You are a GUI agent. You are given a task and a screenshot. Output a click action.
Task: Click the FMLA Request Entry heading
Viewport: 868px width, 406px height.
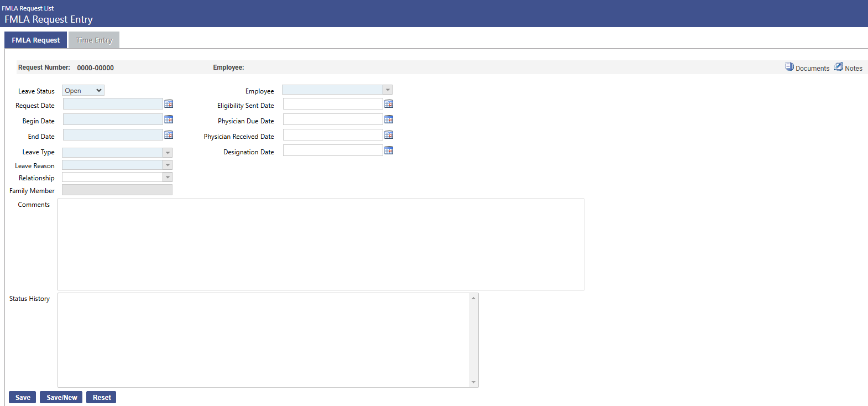click(x=49, y=19)
